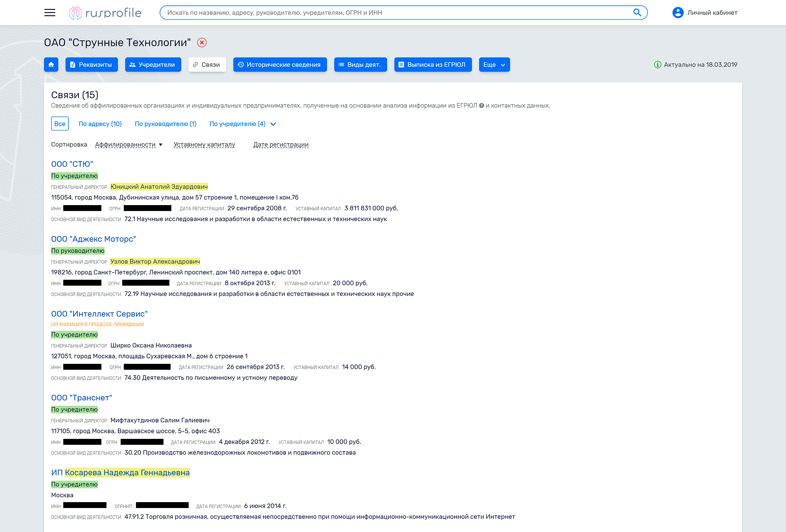Click ОРГАНИЗАЦИЯ В ПРОЦЕССЕ ЛИКВИДАЦИИ label
Viewport: 786px width, 532px height.
point(97,325)
